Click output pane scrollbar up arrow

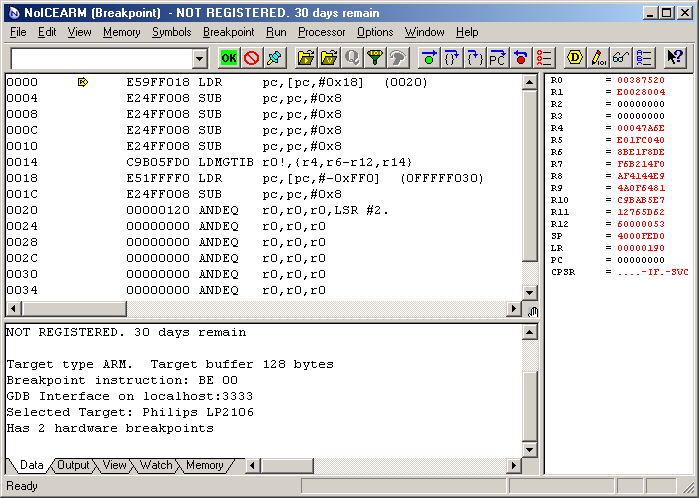pos(530,332)
